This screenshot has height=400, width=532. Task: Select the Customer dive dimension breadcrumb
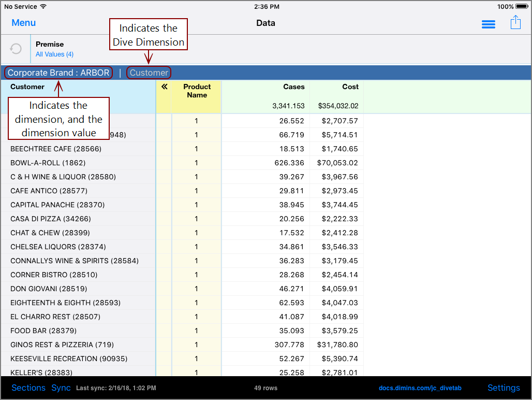[x=149, y=73]
